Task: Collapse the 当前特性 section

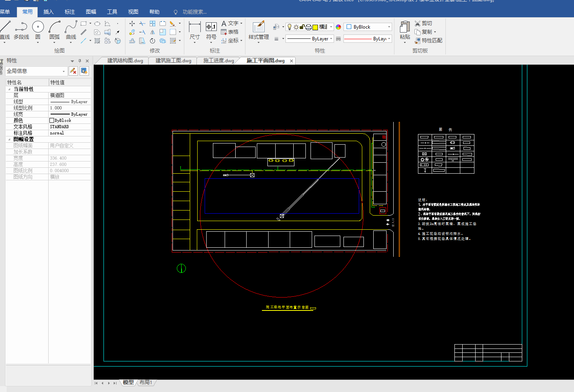Action: pos(9,89)
